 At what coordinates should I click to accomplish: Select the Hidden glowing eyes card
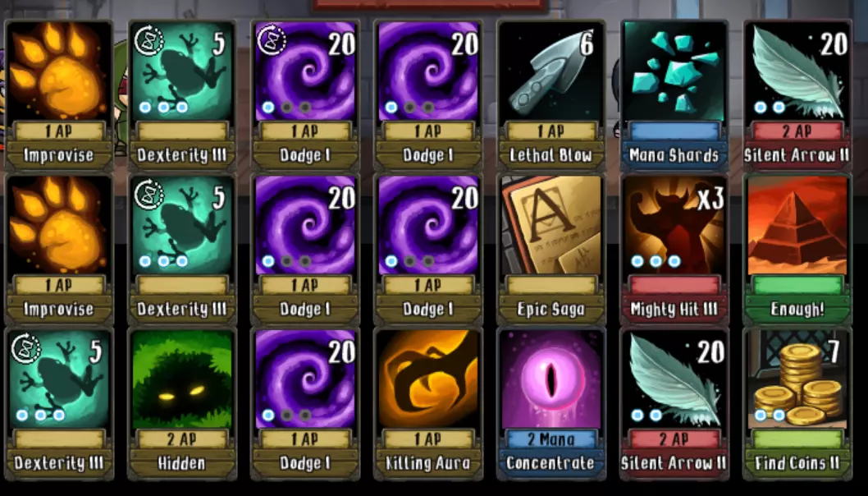(181, 404)
